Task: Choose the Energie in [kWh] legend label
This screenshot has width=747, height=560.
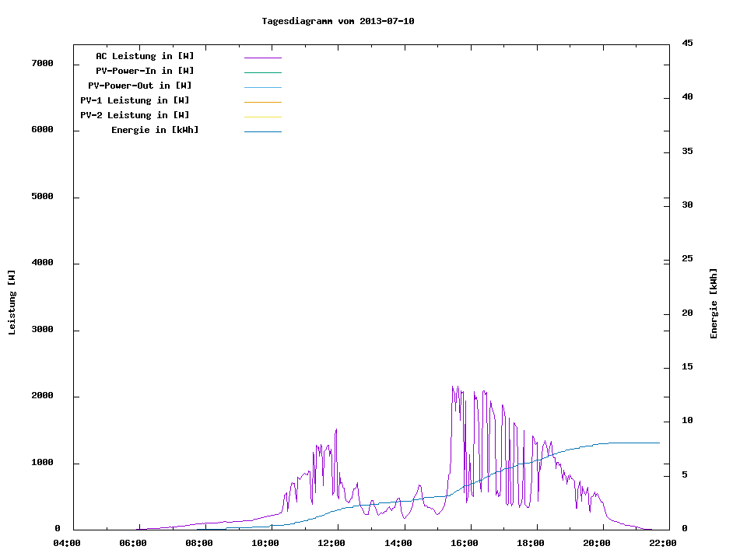Action: [155, 130]
